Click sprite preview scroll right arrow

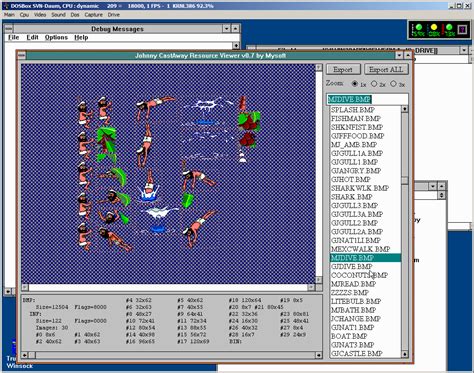[311, 287]
